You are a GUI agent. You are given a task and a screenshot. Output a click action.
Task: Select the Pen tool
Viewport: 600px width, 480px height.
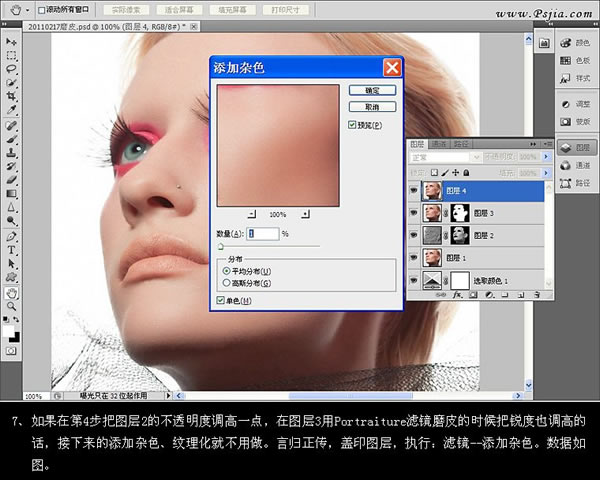(x=11, y=237)
